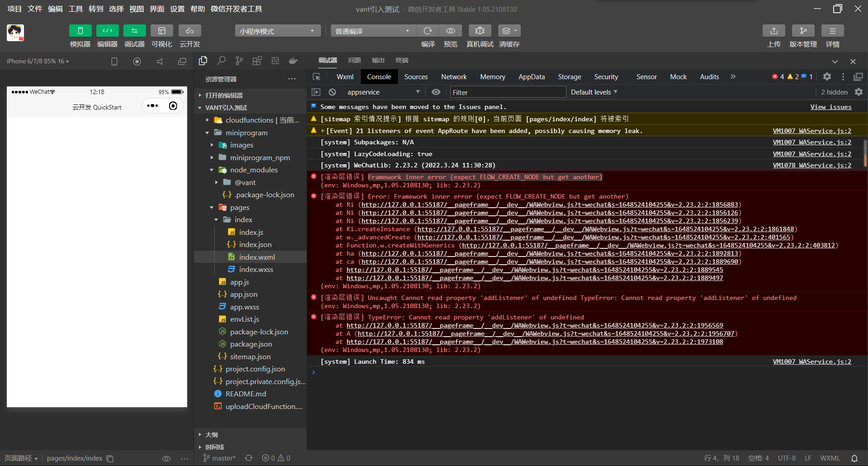Image resolution: width=868 pixels, height=466 pixels.
Task: Switch to the Wxml tab
Action: click(x=345, y=77)
